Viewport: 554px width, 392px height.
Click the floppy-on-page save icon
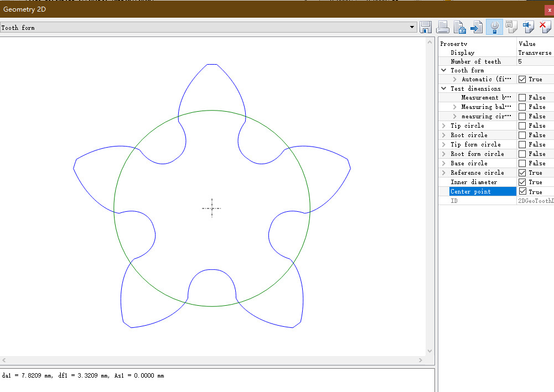(x=511, y=27)
